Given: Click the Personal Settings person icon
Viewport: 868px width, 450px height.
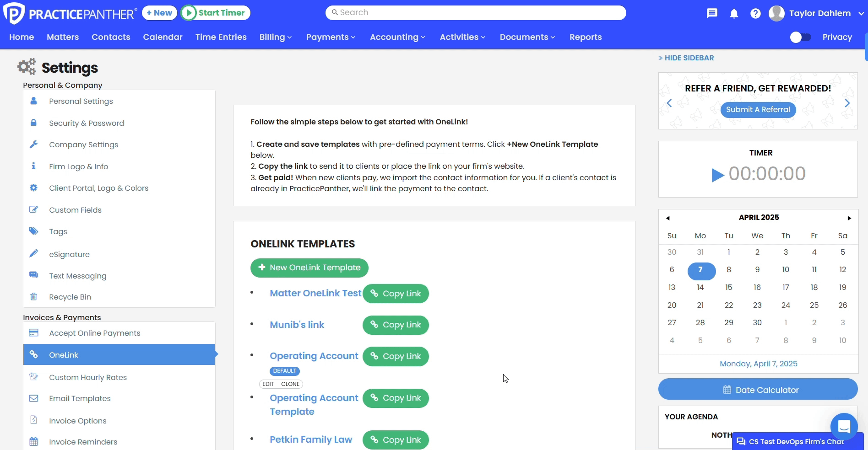Looking at the screenshot, I should click(x=33, y=101).
